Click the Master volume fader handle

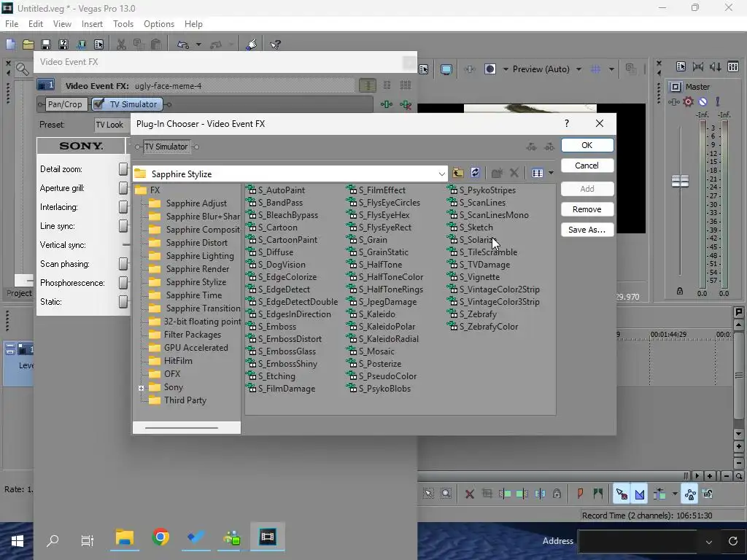[x=680, y=181]
